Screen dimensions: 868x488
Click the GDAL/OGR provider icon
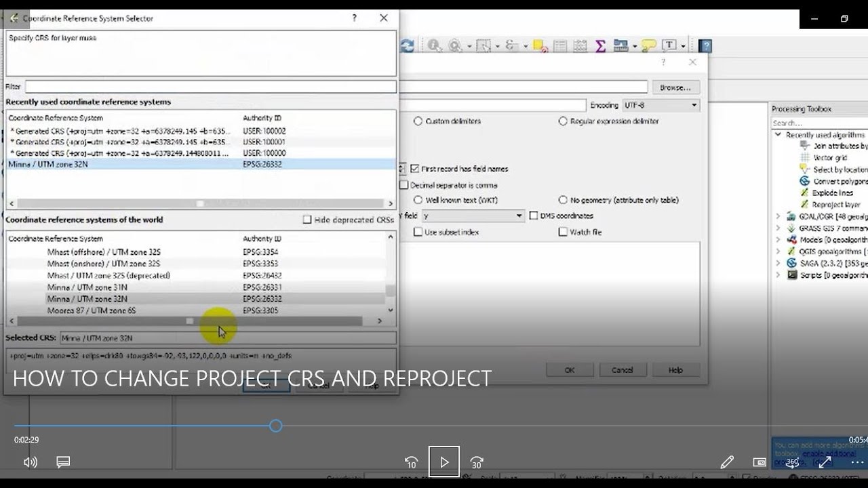click(791, 216)
